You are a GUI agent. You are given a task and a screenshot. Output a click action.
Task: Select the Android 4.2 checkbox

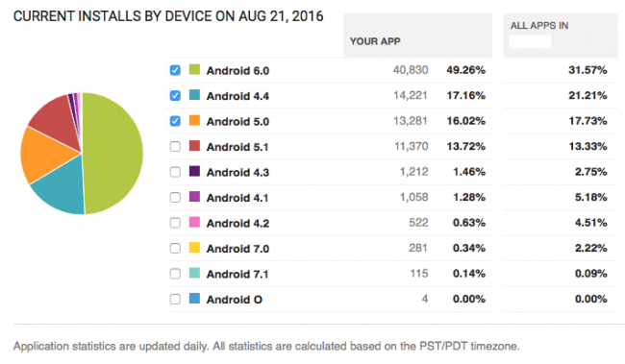click(175, 223)
